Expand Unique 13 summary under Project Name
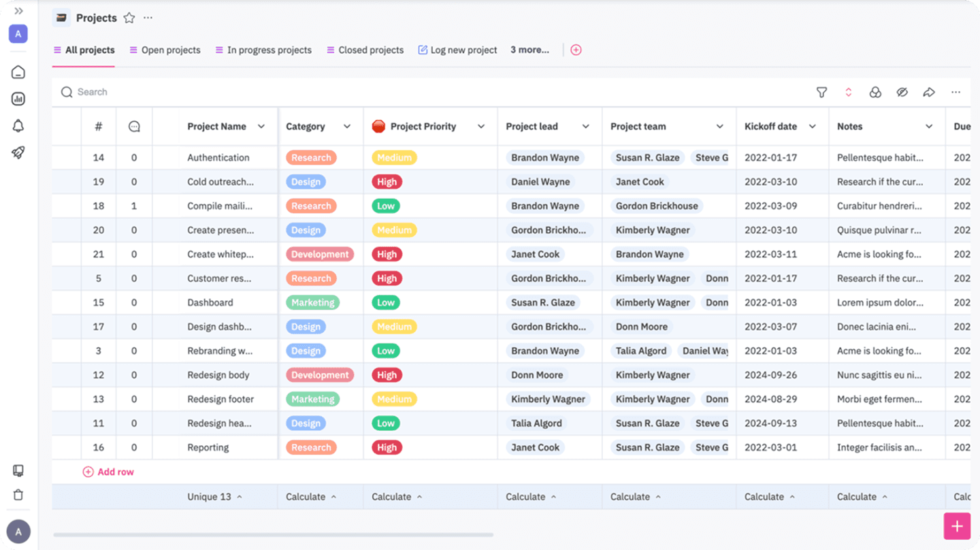This screenshot has width=980, height=550. pos(215,497)
